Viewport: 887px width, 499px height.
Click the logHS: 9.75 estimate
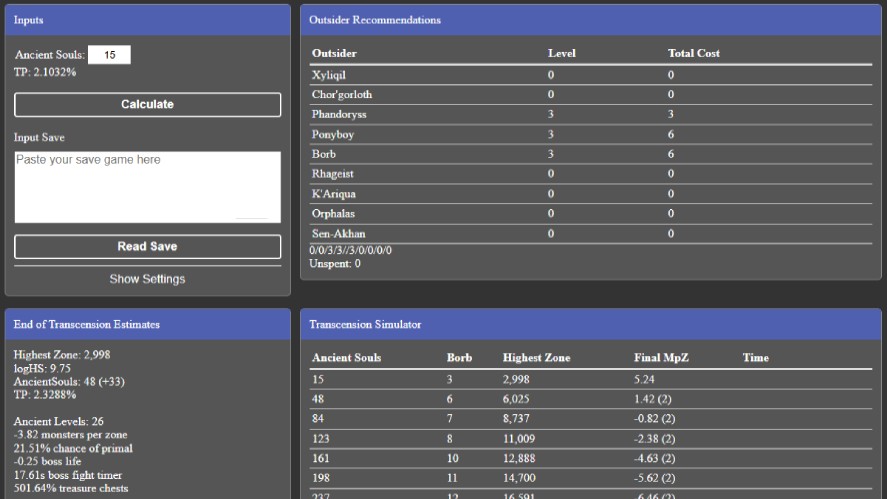point(42,368)
